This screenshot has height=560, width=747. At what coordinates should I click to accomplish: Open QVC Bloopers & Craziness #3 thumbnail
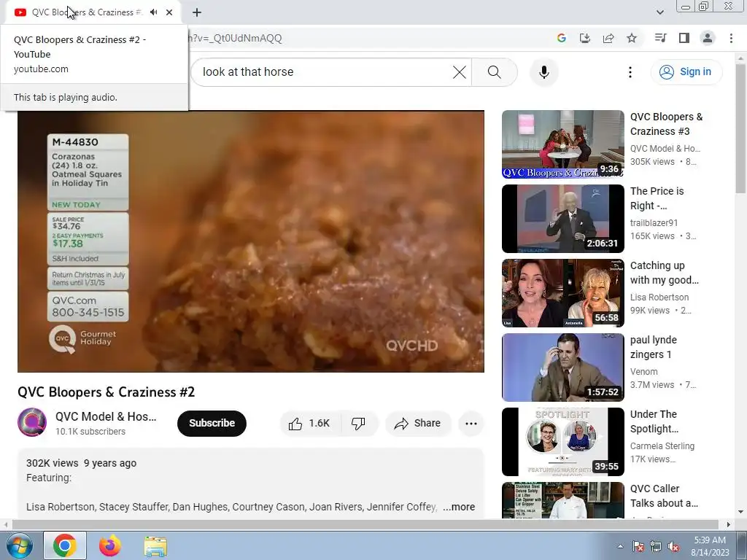coord(563,144)
